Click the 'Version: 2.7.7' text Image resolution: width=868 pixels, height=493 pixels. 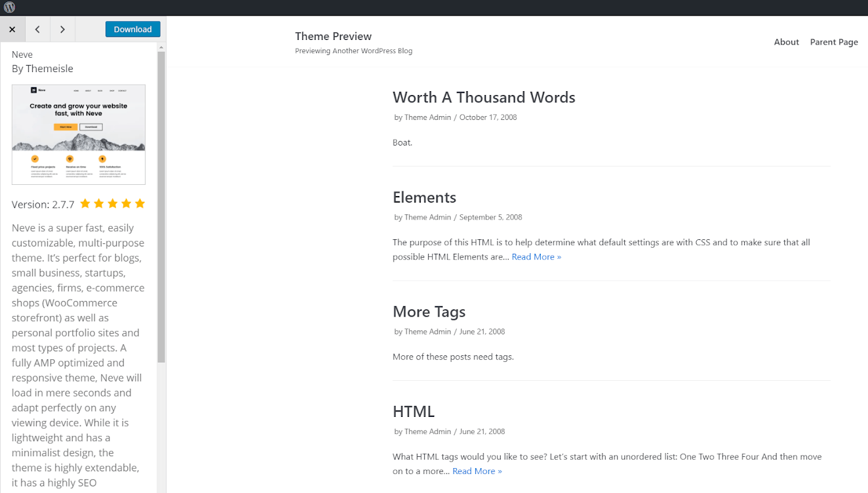tap(43, 205)
